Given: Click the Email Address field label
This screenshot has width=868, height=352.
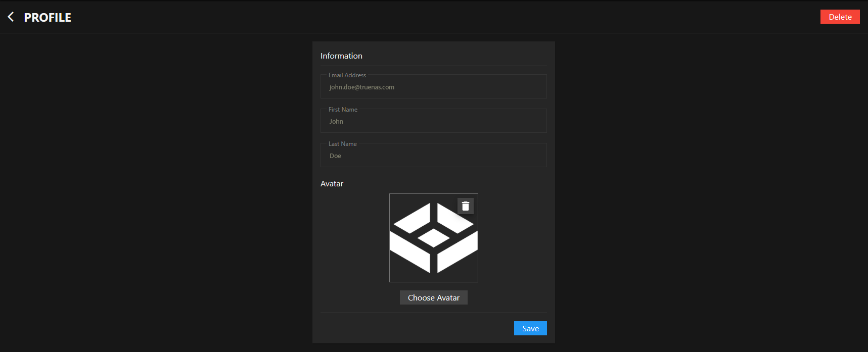Looking at the screenshot, I should click(347, 75).
